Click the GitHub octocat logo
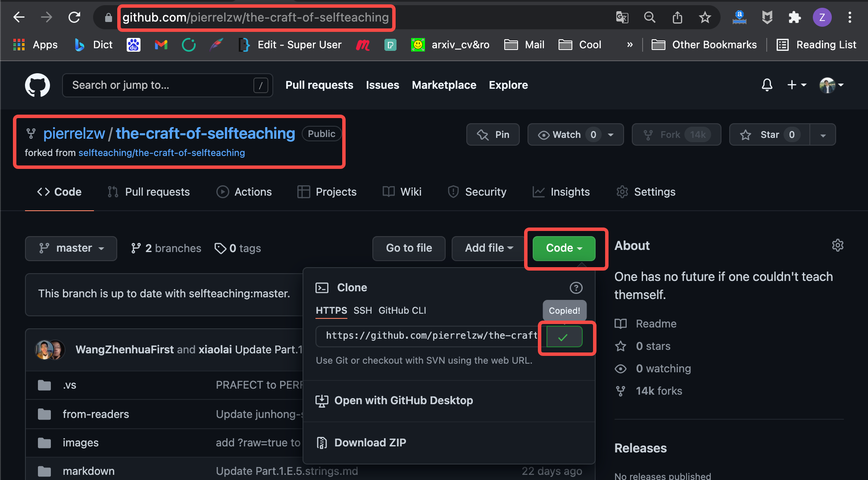The width and height of the screenshot is (868, 480). point(37,85)
